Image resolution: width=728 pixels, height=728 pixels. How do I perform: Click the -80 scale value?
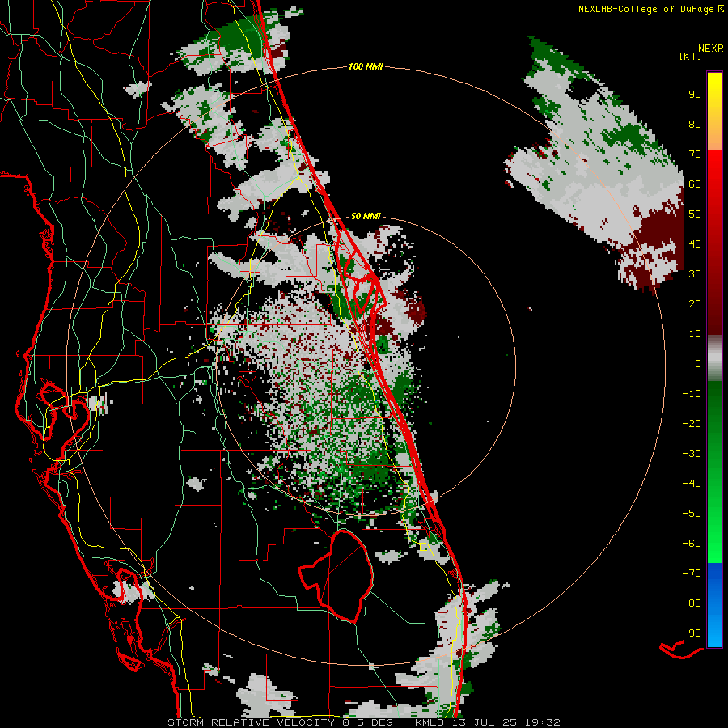tap(692, 603)
